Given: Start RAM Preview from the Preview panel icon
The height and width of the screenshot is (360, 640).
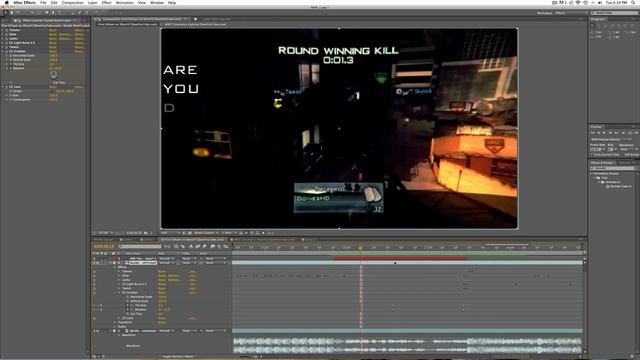Looking at the screenshot, I should pyautogui.click(x=636, y=133).
